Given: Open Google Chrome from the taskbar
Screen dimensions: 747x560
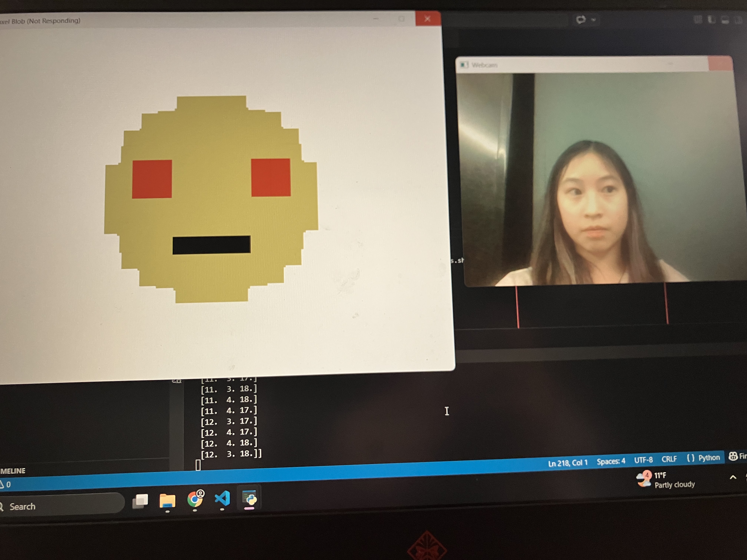Looking at the screenshot, I should [195, 499].
